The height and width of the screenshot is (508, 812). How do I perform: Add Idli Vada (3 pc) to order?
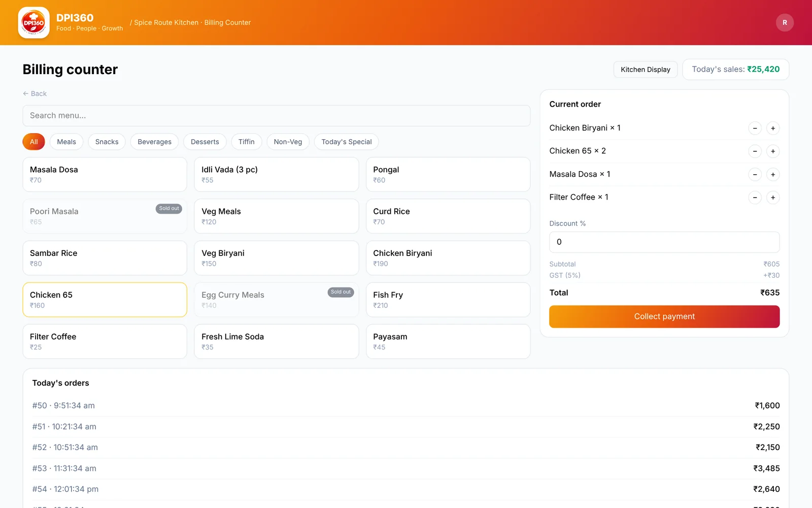[277, 174]
